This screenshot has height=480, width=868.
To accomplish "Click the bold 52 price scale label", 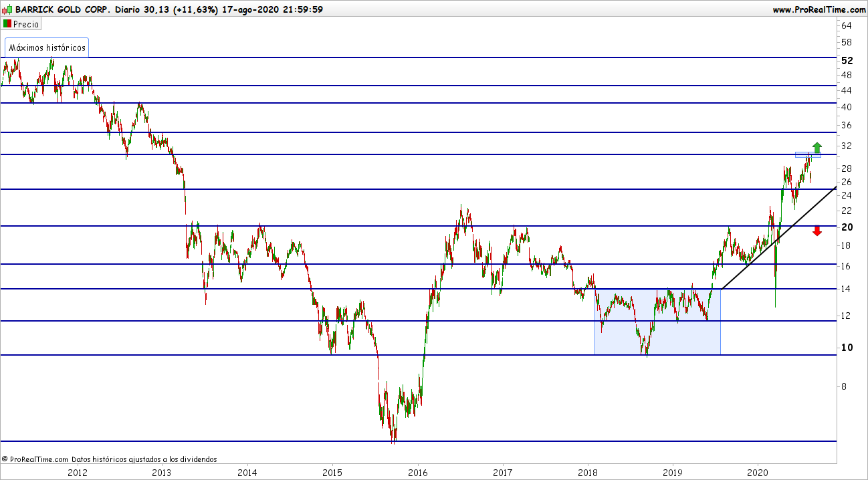I will pyautogui.click(x=846, y=60).
